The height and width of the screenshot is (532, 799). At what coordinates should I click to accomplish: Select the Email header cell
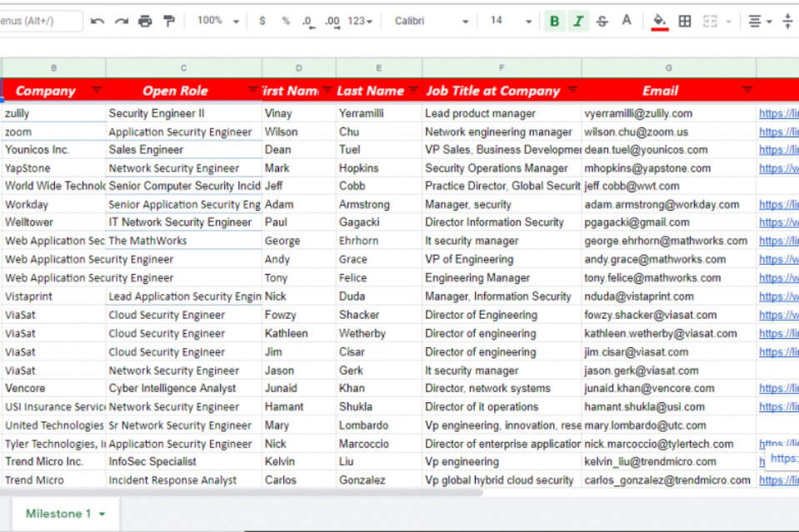(668, 91)
